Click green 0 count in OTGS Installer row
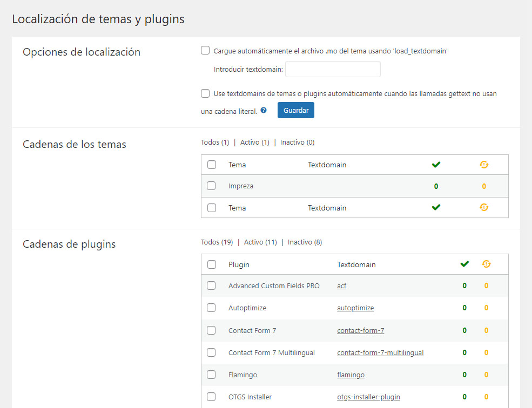This screenshot has width=532, height=408. tap(464, 397)
